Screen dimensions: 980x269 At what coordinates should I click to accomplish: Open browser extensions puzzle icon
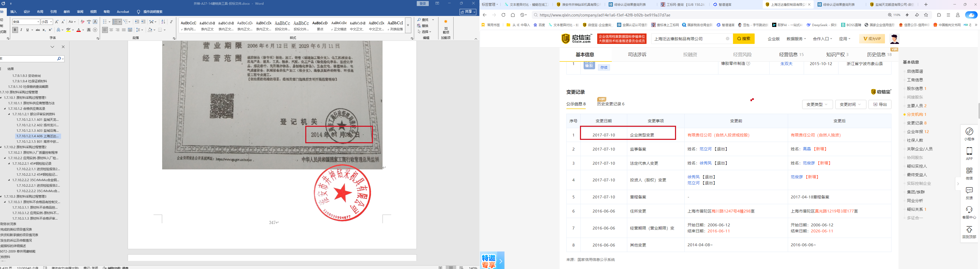click(939, 15)
